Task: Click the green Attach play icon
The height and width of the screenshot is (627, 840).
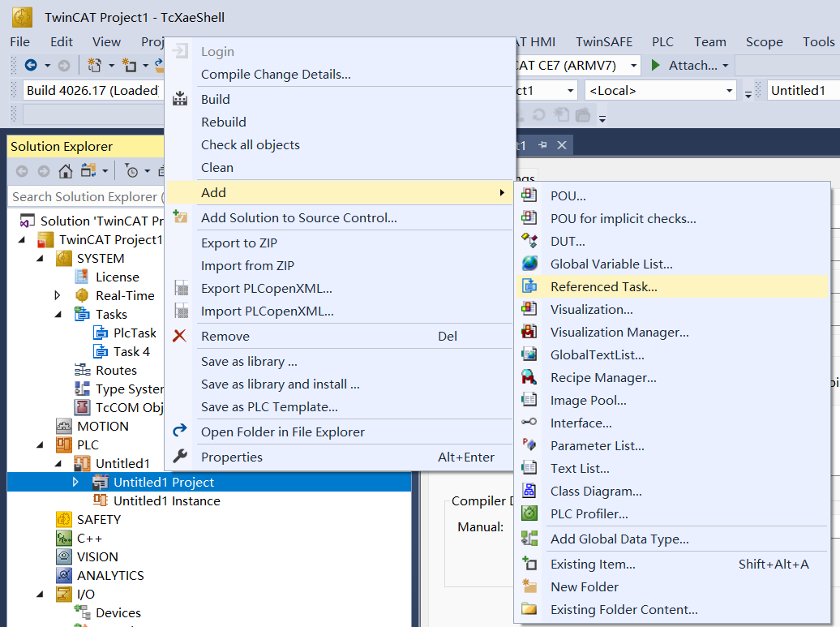Action: 655,66
